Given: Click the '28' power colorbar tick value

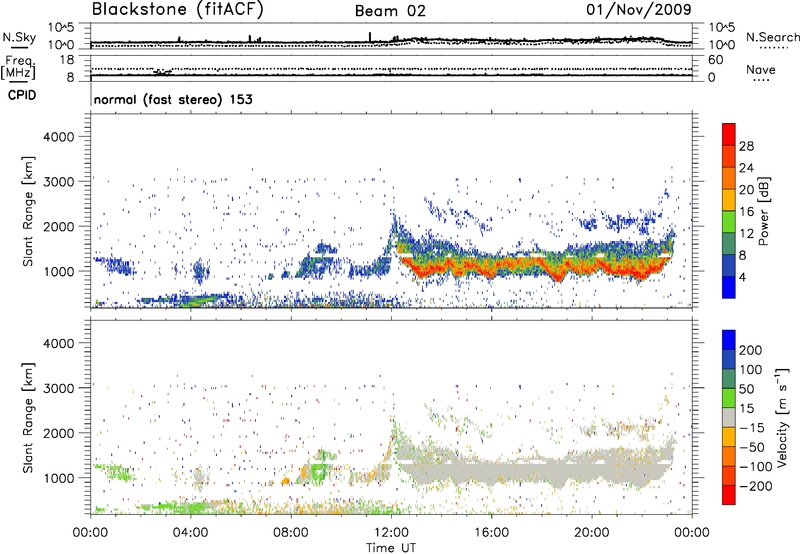Looking at the screenshot, I should click(x=746, y=146).
